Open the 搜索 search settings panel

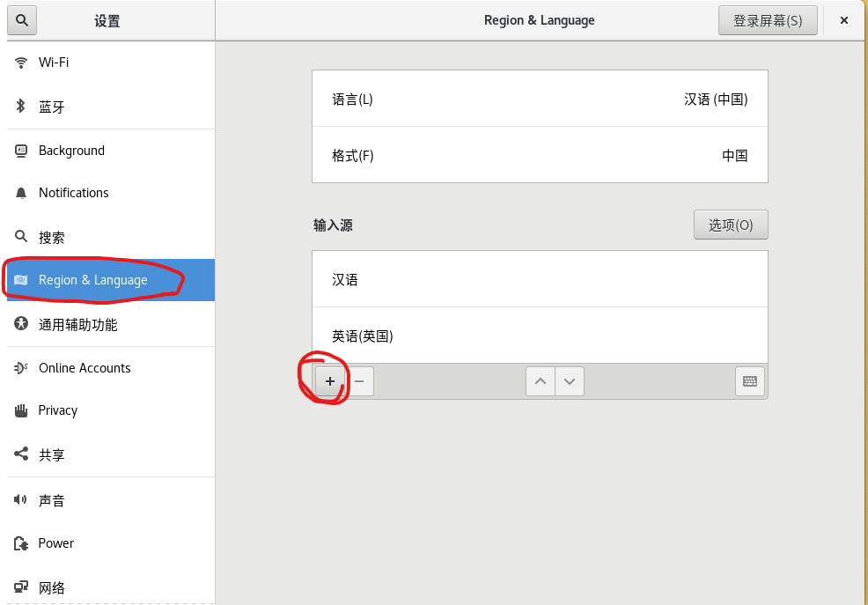coord(111,237)
